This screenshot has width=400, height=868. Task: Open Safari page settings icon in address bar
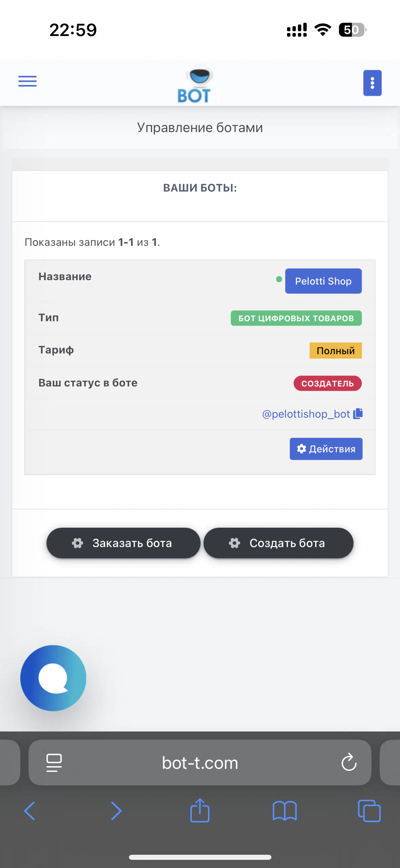coord(54,762)
